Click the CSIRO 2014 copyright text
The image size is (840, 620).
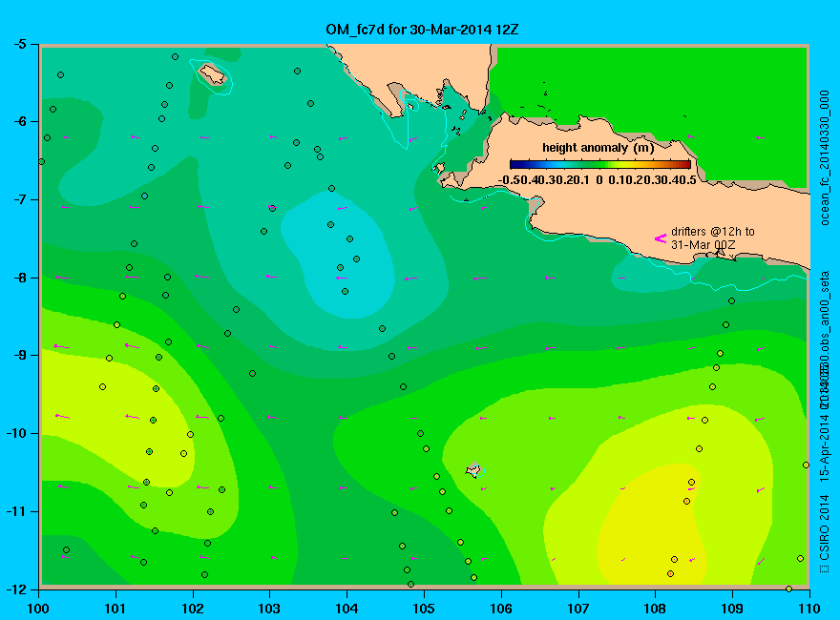point(825,534)
